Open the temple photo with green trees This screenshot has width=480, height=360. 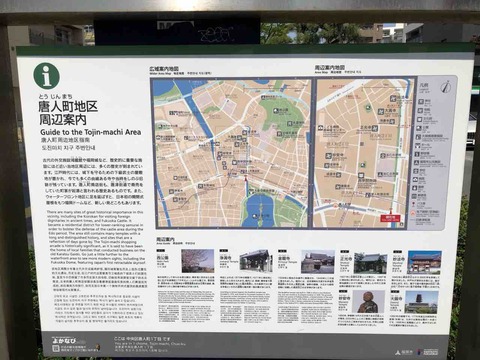[370, 263]
